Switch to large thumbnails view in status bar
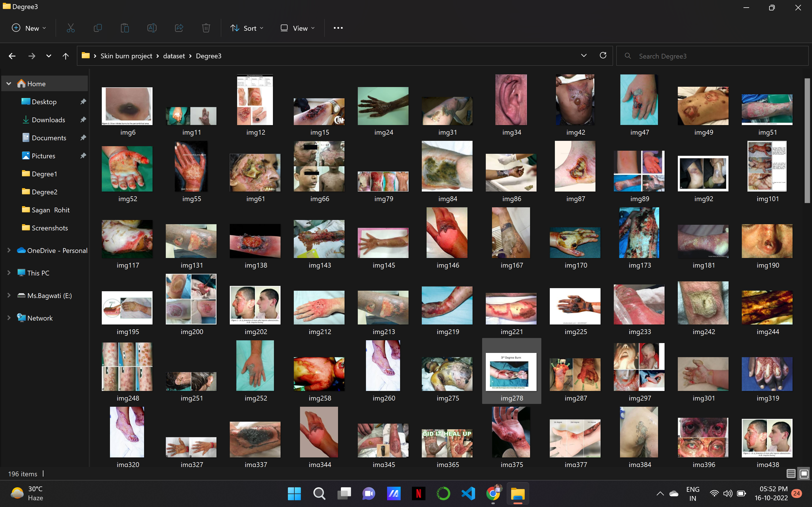This screenshot has width=812, height=507. [x=804, y=473]
